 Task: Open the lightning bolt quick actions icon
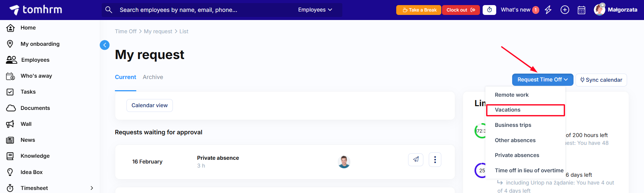click(548, 10)
